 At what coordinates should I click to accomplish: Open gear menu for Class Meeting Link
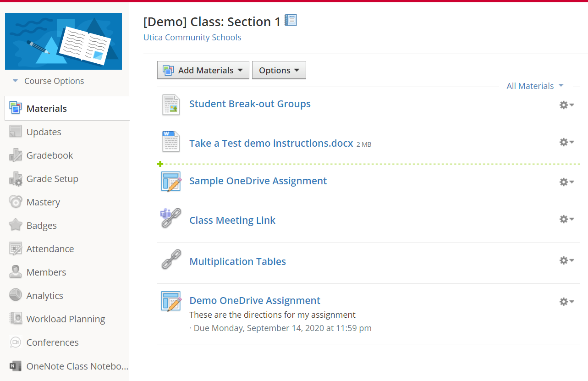[566, 219]
